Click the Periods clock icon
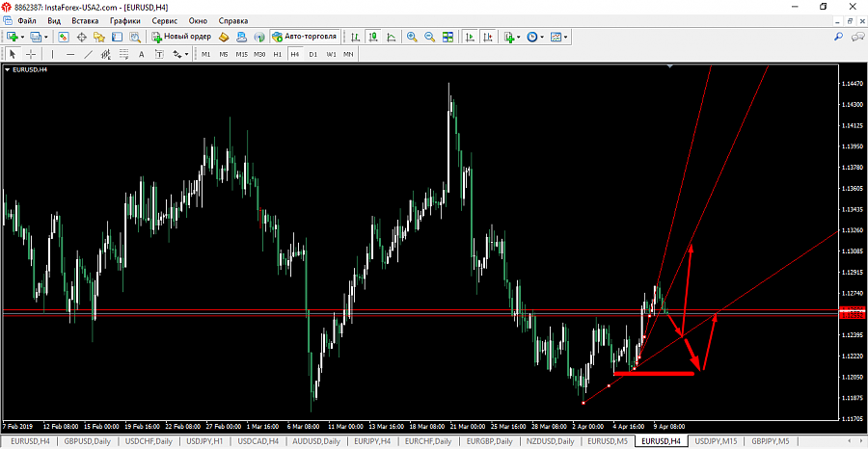This screenshot has width=868, height=449. point(532,37)
